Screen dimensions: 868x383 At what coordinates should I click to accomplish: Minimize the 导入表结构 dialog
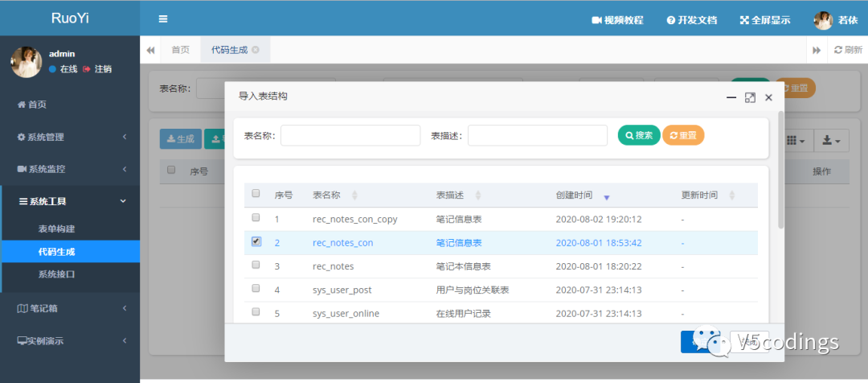click(x=731, y=97)
